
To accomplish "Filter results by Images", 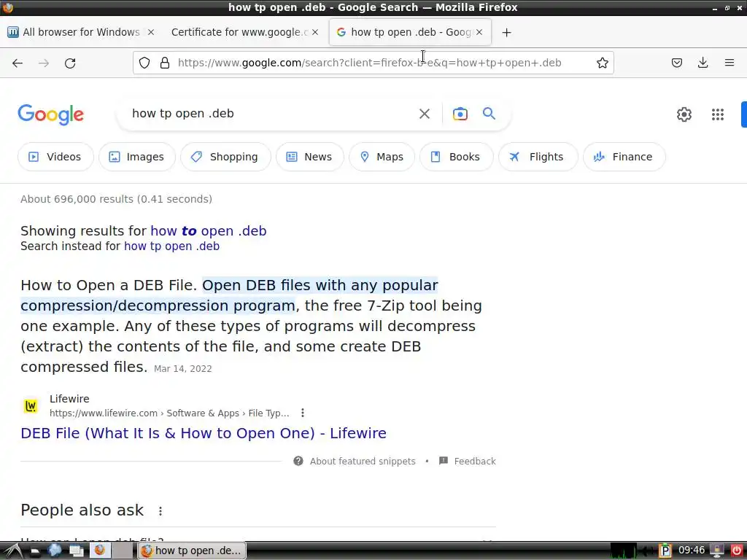I will (137, 157).
